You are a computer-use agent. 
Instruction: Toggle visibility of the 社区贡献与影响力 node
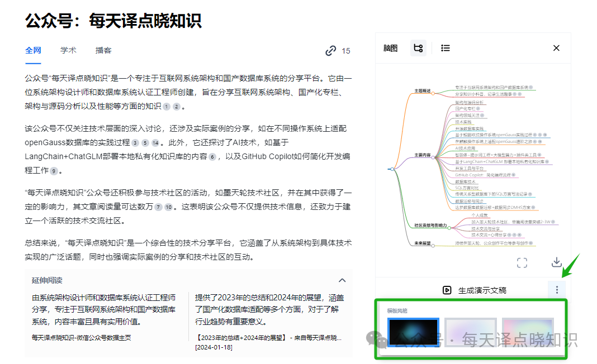[x=449, y=228]
